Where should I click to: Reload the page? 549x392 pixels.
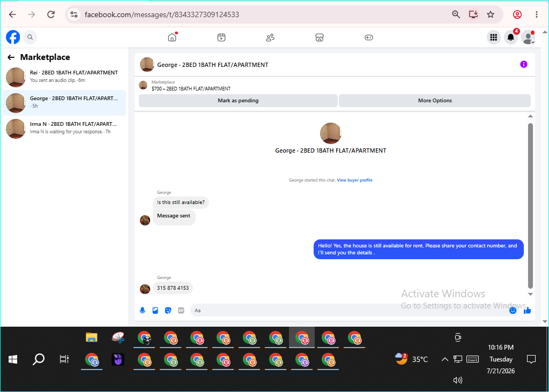click(51, 14)
